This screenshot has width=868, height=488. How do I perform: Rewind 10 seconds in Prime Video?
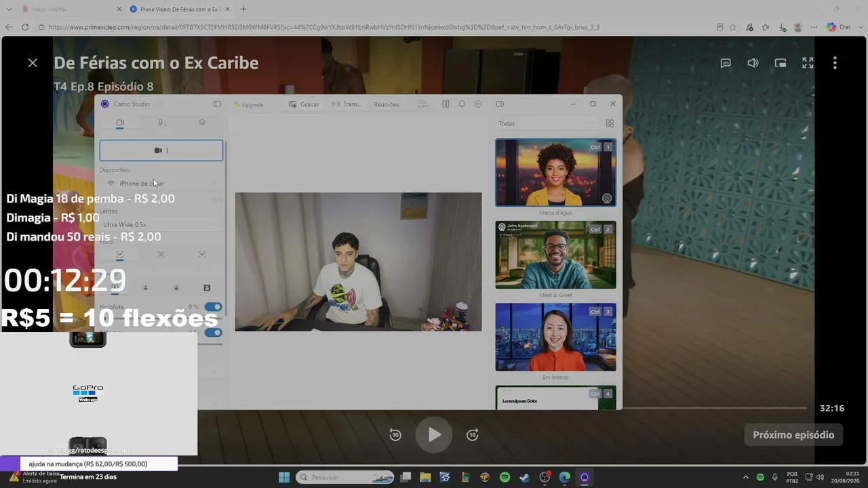click(395, 435)
